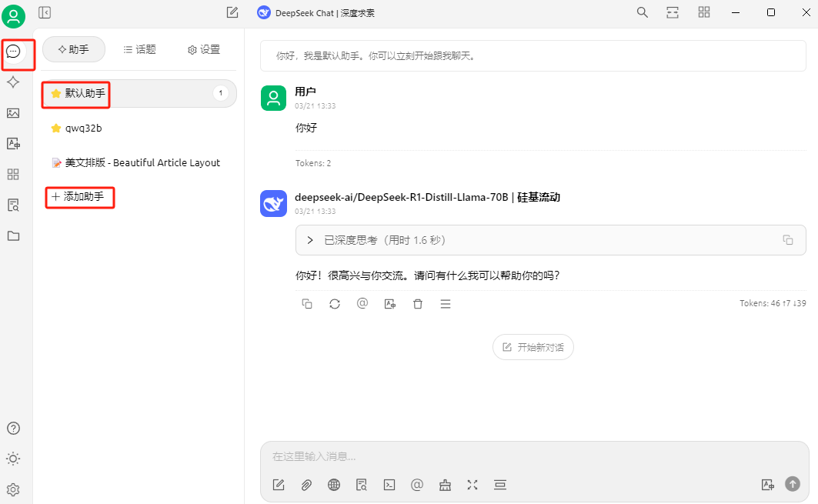The image size is (818, 504).
Task: Select the 默认助手 assistant
Action: click(139, 93)
